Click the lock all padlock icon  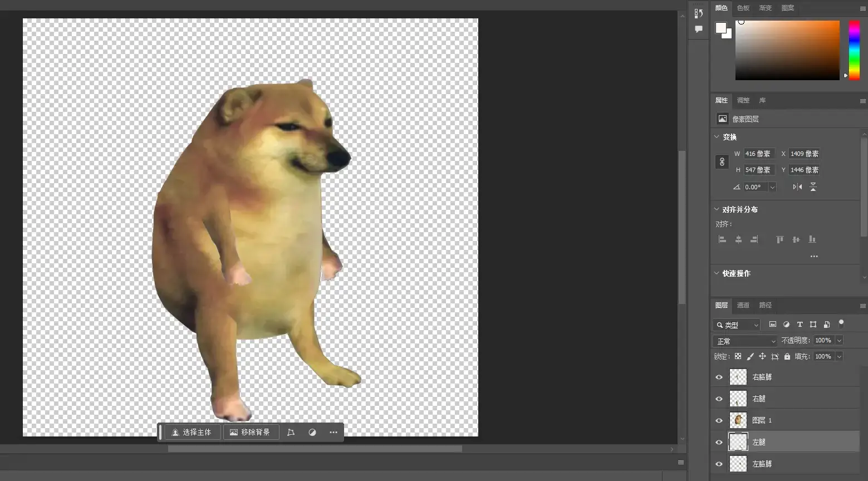pos(787,356)
